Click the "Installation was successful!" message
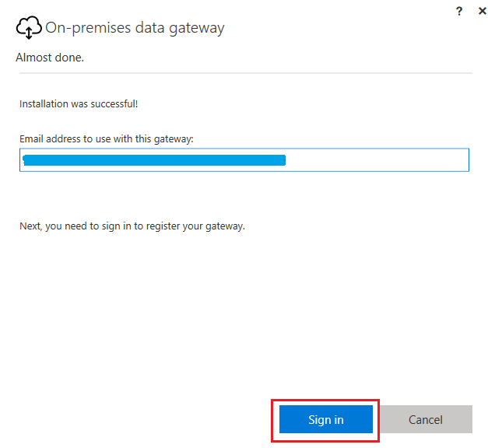The width and height of the screenshot is (488, 448). click(x=79, y=103)
